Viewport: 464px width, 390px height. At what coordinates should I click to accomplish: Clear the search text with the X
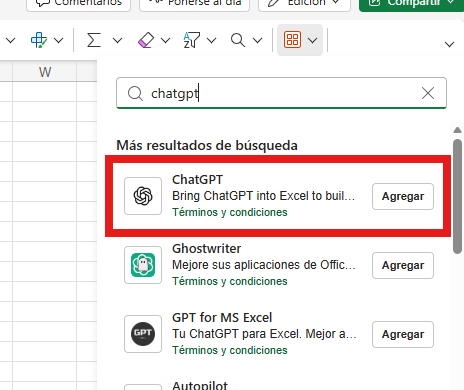pyautogui.click(x=428, y=93)
